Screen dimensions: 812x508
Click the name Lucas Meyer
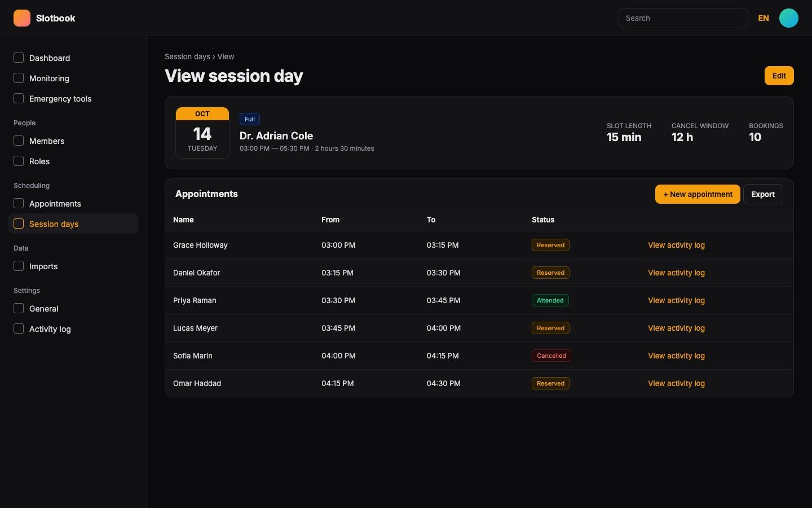coord(195,328)
